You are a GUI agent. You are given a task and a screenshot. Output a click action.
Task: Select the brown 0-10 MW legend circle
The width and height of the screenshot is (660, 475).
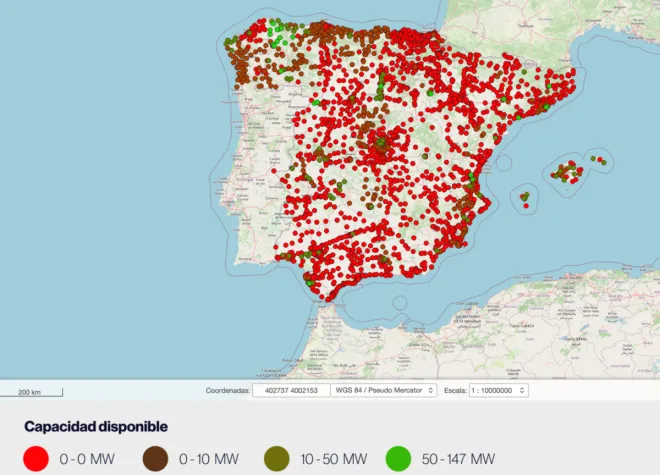155,458
